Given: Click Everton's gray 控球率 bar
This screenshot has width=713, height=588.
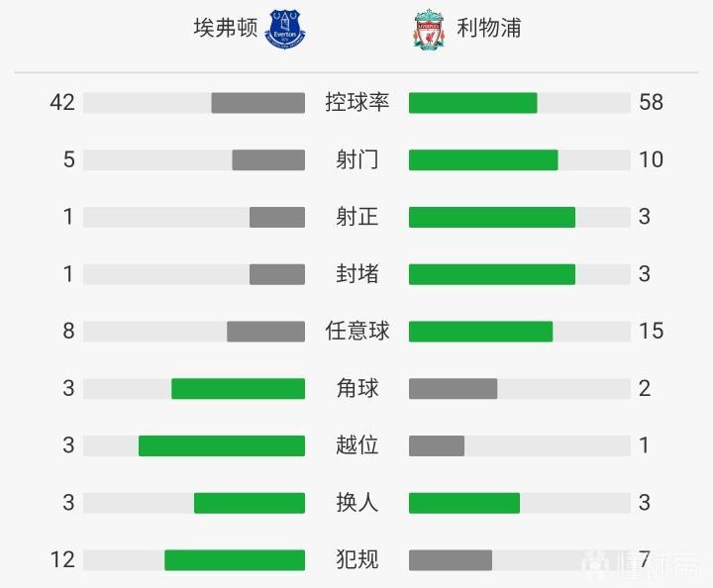Looking at the screenshot, I should [257, 103].
